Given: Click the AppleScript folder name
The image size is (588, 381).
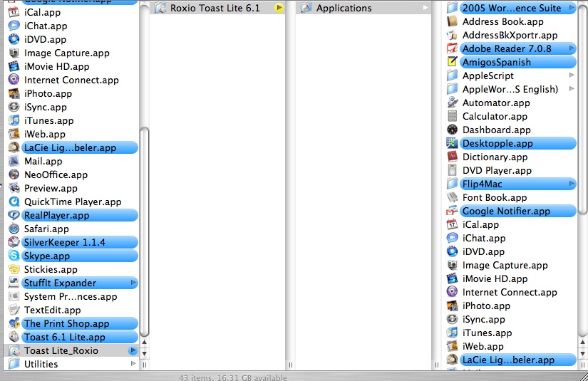Looking at the screenshot, I should (x=488, y=75).
